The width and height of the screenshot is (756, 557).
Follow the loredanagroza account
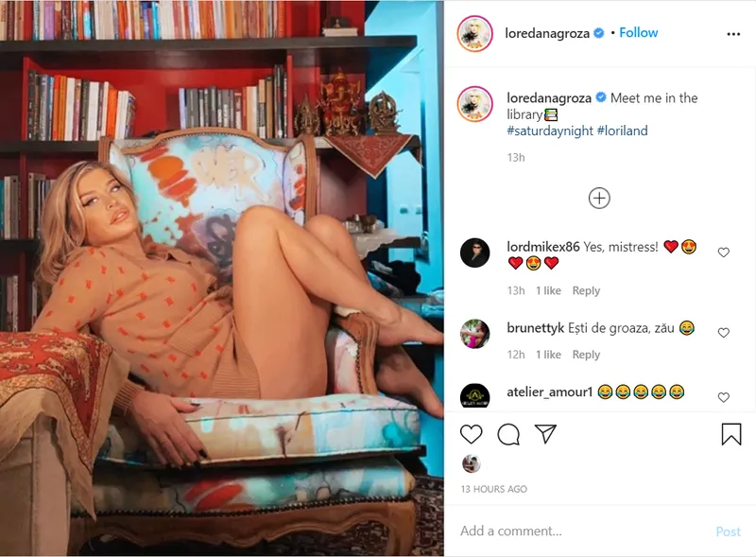point(639,33)
